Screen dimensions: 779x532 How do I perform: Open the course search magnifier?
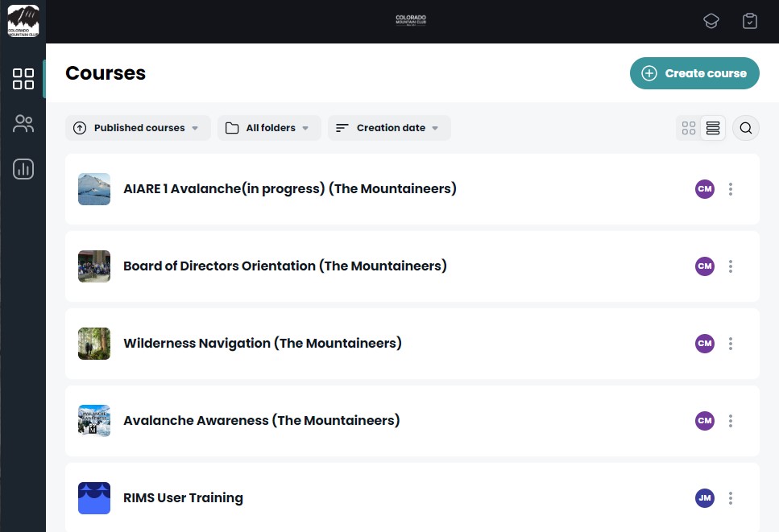[746, 128]
